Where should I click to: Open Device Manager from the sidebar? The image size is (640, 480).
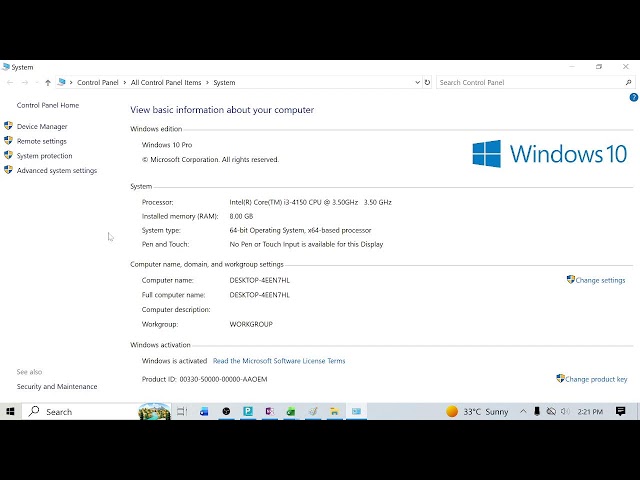(42, 127)
